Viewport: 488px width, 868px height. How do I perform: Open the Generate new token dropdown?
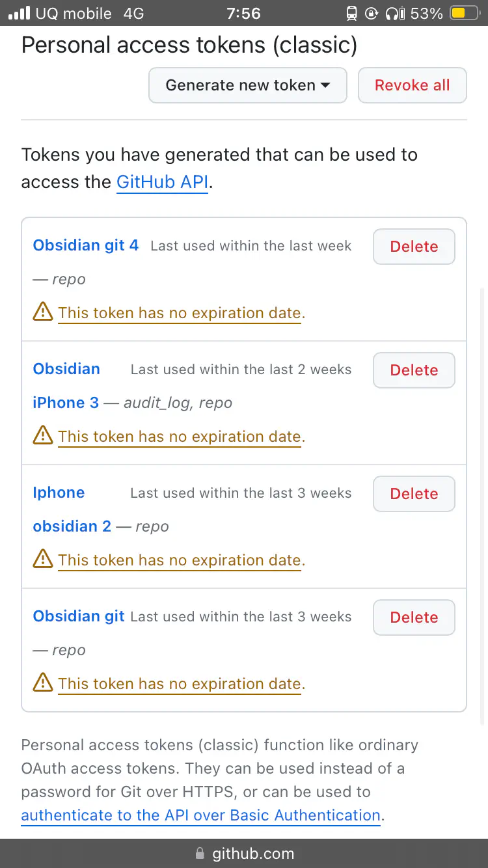point(247,85)
